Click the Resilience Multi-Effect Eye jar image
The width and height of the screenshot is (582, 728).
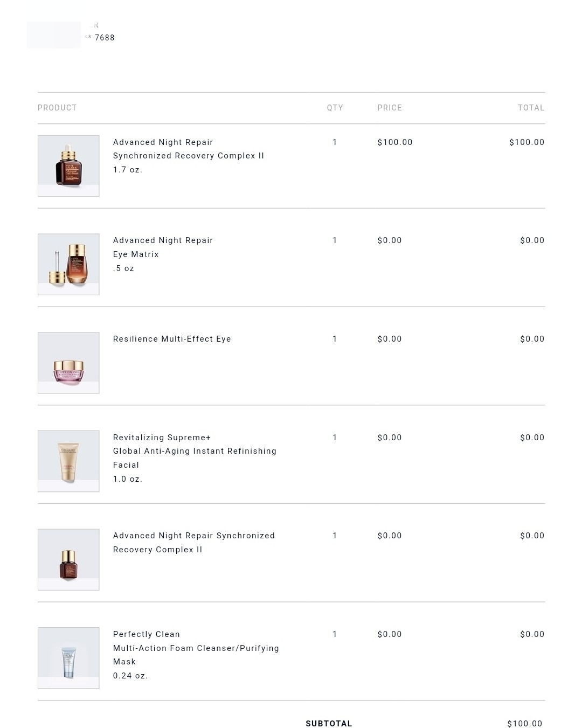tap(68, 363)
